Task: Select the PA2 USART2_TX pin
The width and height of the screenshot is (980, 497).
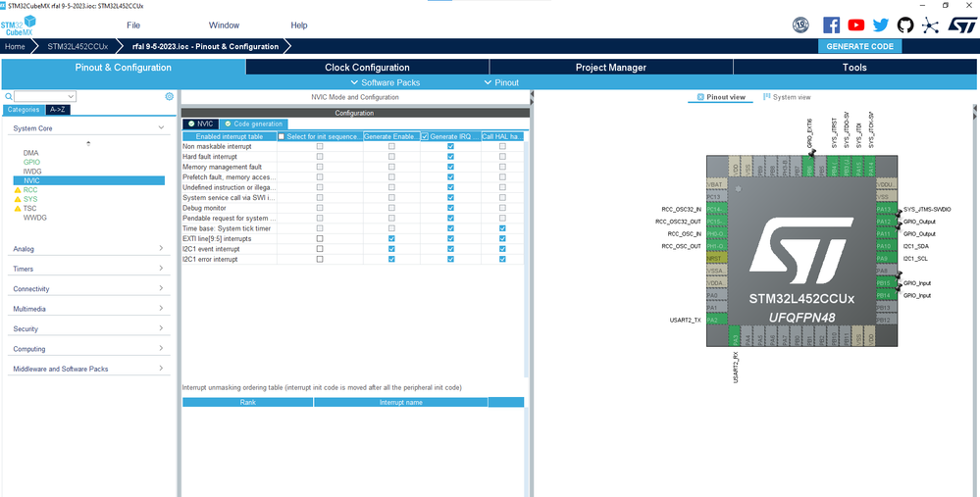Action: 717,320
